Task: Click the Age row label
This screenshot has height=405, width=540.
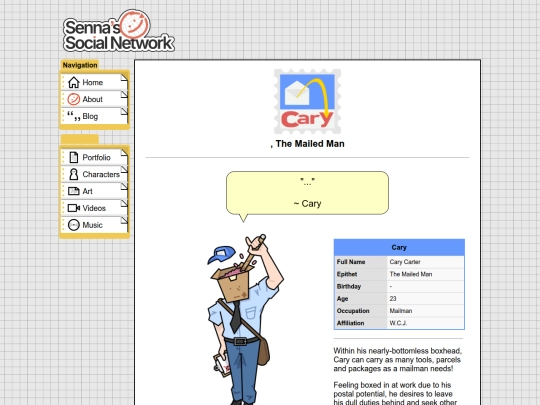Action: coord(342,299)
